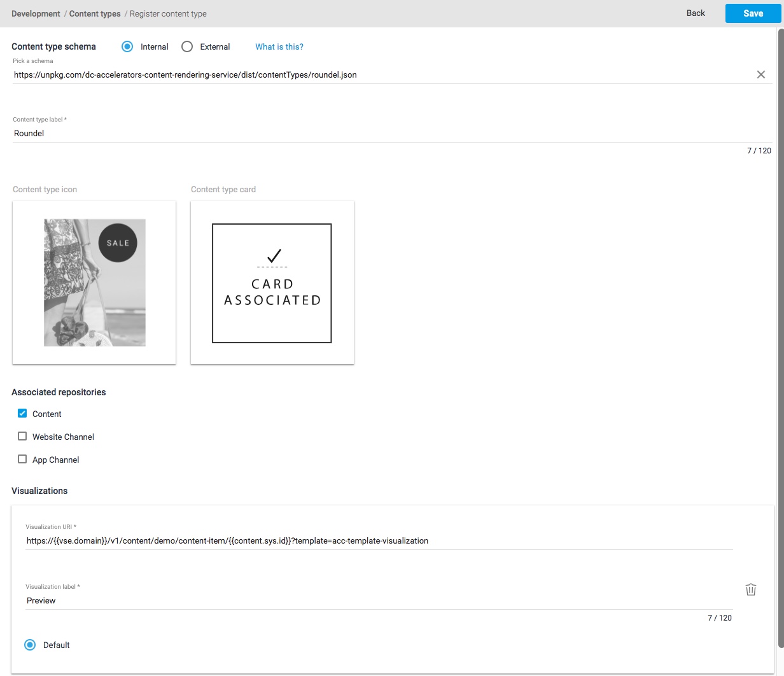The width and height of the screenshot is (784, 676).
Task: Select the Internal schema radio button
Action: coord(127,46)
